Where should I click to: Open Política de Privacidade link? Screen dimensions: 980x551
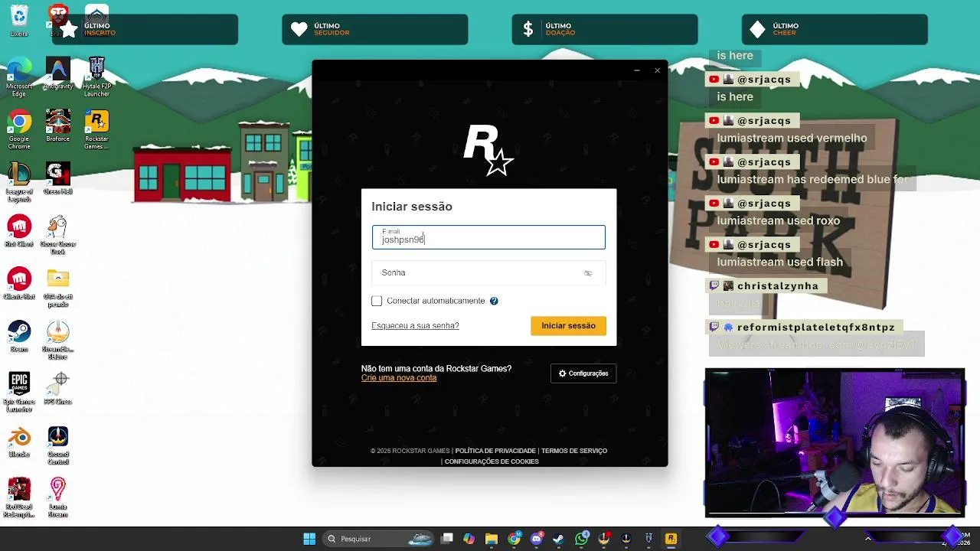click(495, 451)
